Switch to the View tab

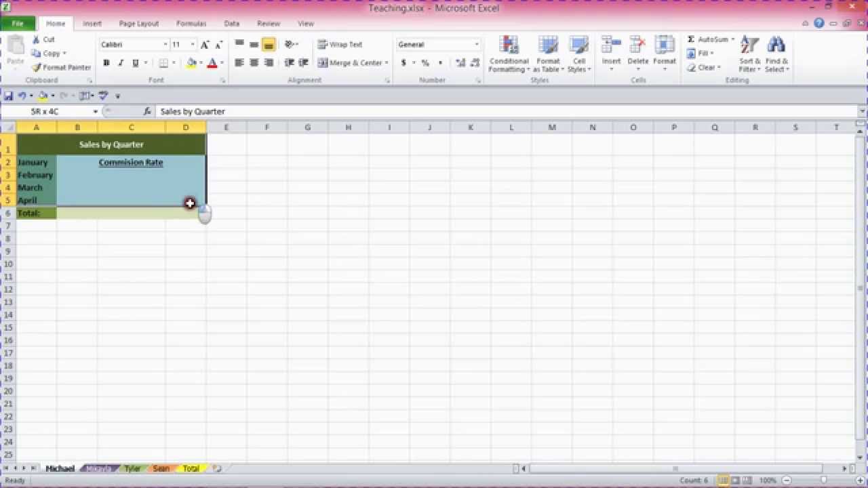tap(306, 23)
